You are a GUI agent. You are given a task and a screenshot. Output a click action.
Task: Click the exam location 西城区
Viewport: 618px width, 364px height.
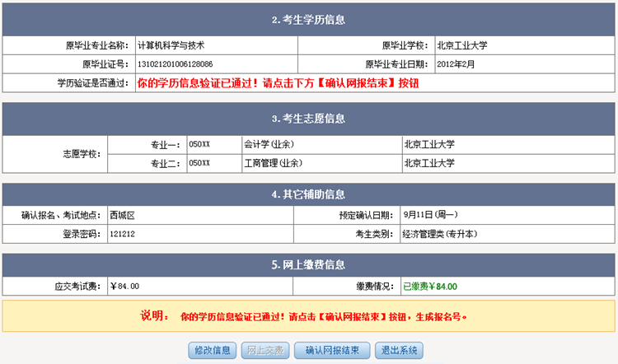[x=121, y=215]
